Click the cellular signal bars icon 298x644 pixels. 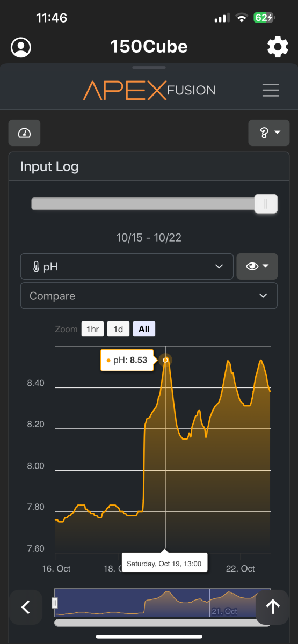pos(222,18)
